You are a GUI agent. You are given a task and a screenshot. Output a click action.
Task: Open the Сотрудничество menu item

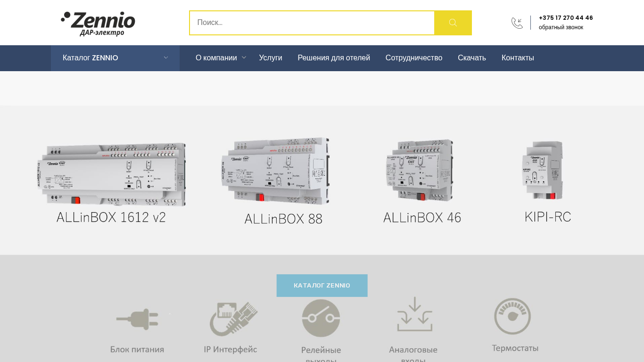[414, 58]
